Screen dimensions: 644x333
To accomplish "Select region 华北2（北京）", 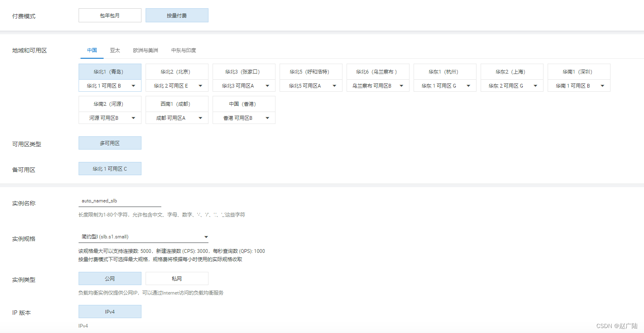I will pos(177,71).
